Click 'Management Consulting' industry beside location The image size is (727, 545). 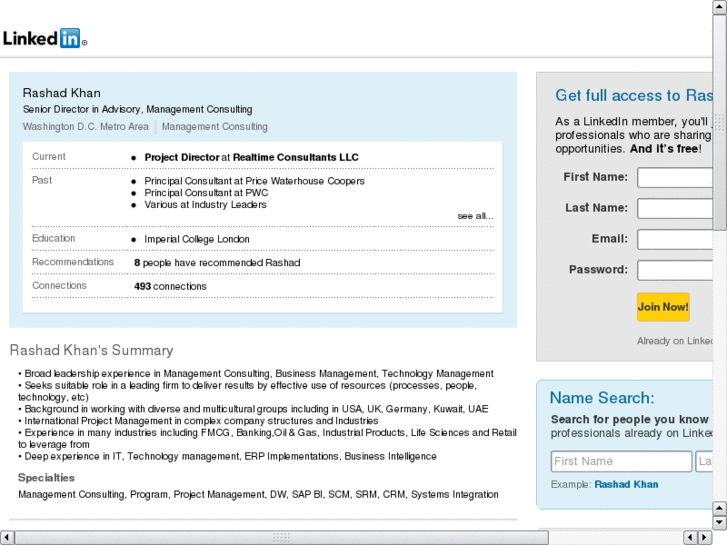tap(215, 127)
